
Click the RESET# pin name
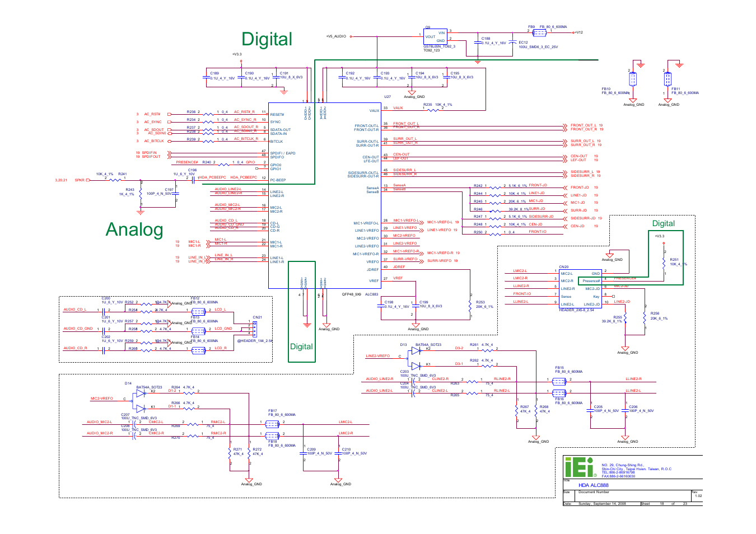[x=277, y=115]
